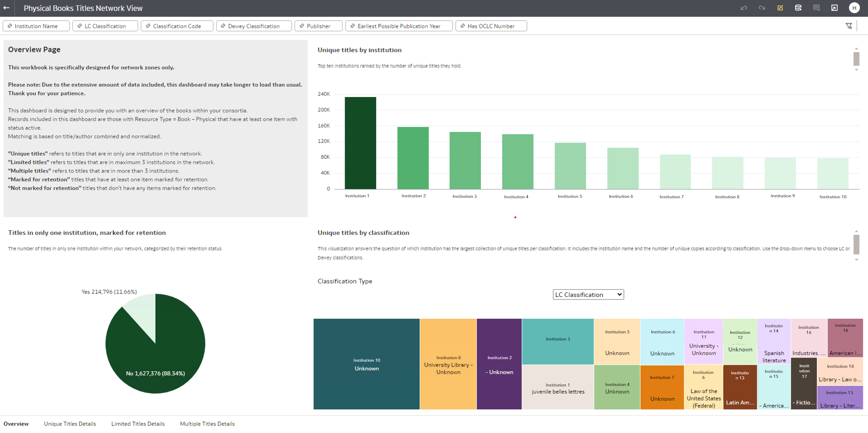Screen dimensions: 868x433
Task: Select the Institution 7 bar
Action: point(675,172)
